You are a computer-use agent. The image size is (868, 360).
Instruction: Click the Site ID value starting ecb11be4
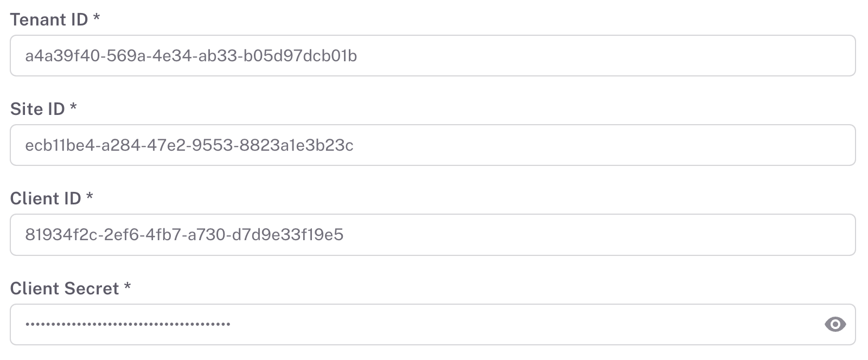point(189,145)
